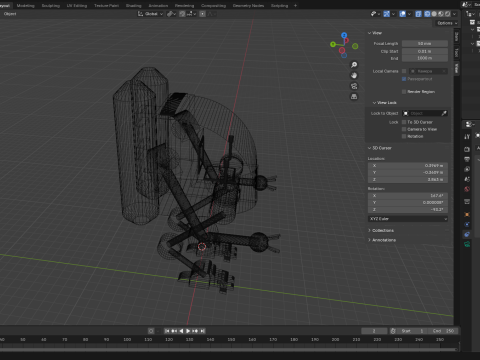The height and width of the screenshot is (360, 480).
Task: Enable Lock Rotation checkbox
Action: click(404, 136)
